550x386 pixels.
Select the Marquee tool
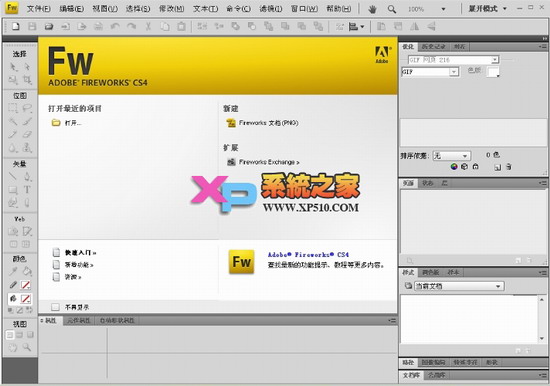13,108
